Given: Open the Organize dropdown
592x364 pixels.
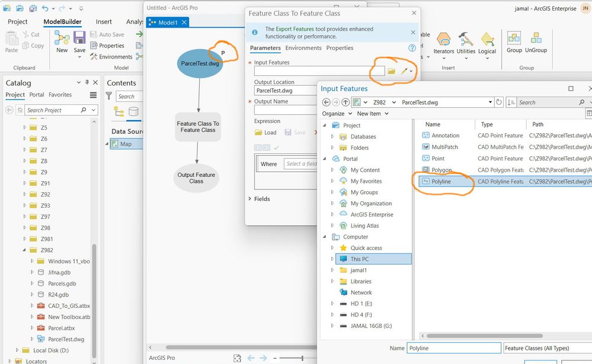Looking at the screenshot, I should tap(337, 114).
